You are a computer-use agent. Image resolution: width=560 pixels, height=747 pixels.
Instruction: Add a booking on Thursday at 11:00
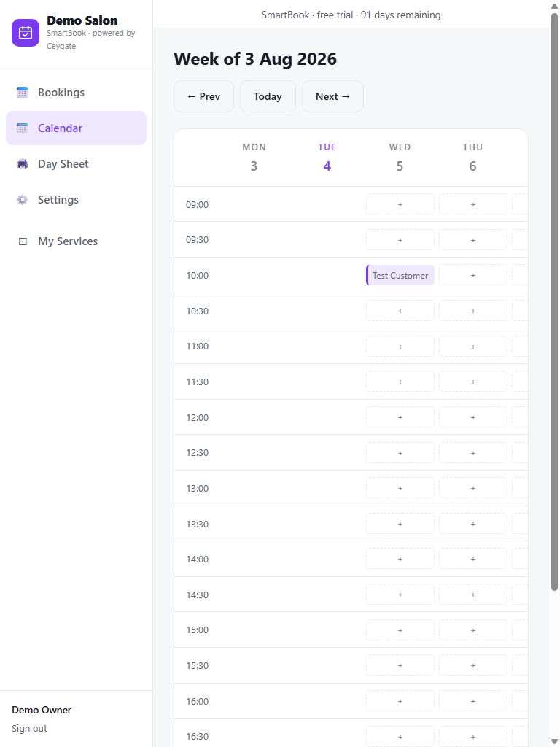472,347
